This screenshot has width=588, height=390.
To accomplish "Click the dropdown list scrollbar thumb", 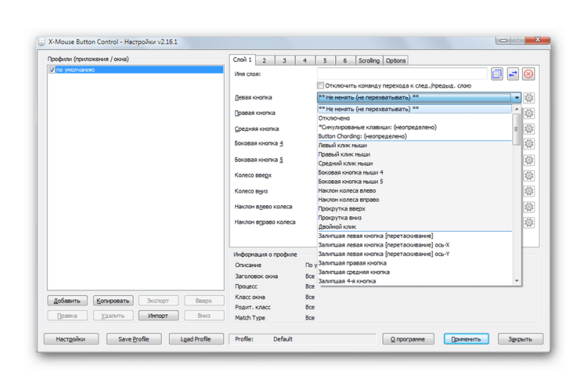I will [517, 130].
